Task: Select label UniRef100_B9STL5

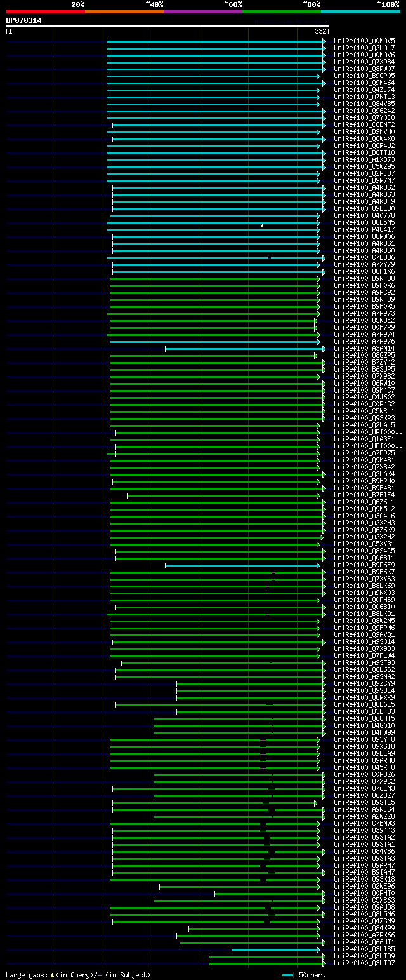Action: [364, 802]
